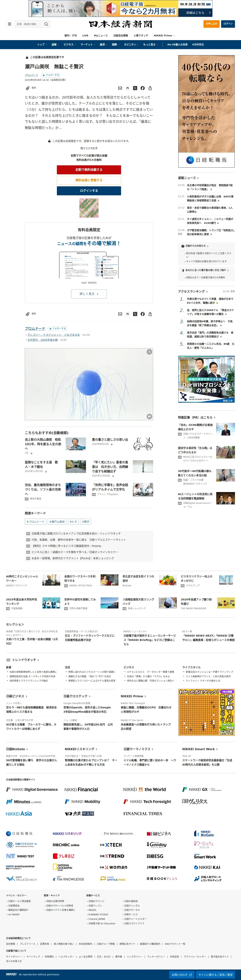241x980 pixels.
Task: Share by mail icon below the Ask! NIKKEI box
Action: (x=120, y=314)
